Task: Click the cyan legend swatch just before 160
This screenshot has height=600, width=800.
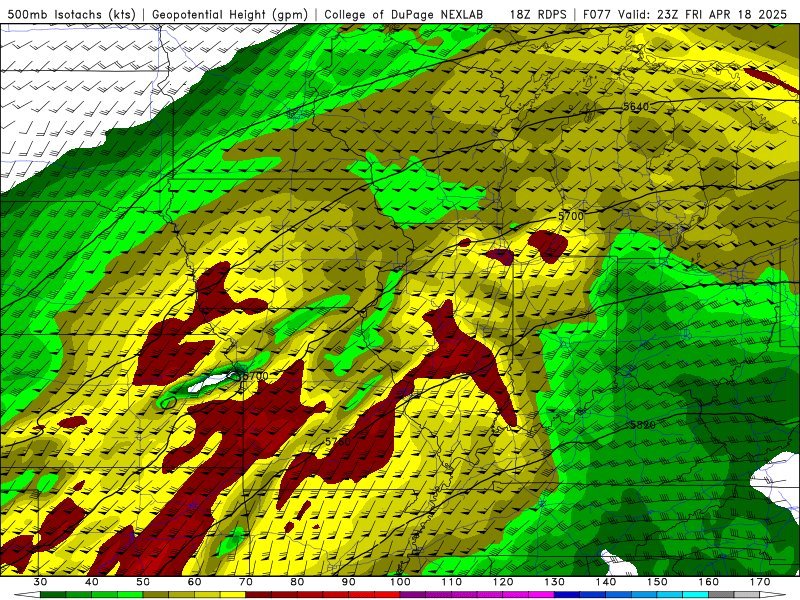Action: tap(696, 595)
